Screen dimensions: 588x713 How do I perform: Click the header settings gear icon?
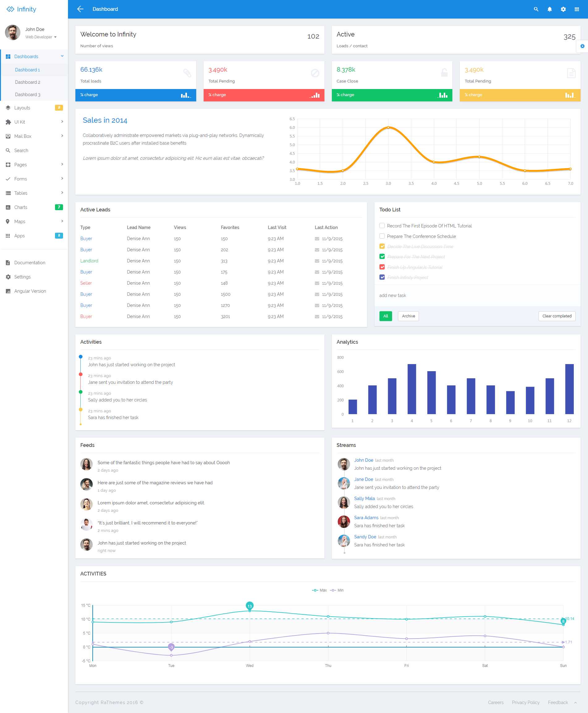[x=563, y=9]
